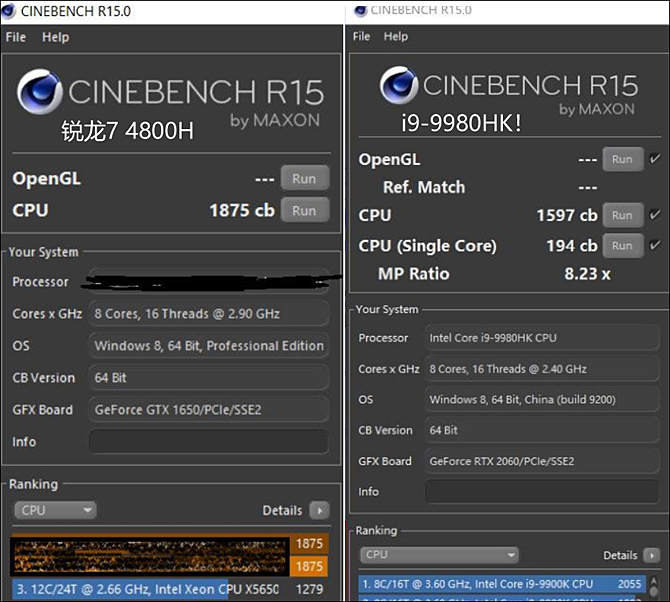The width and height of the screenshot is (670, 602).
Task: Open the Help menu in the right Cinebench window
Action: coord(396,36)
